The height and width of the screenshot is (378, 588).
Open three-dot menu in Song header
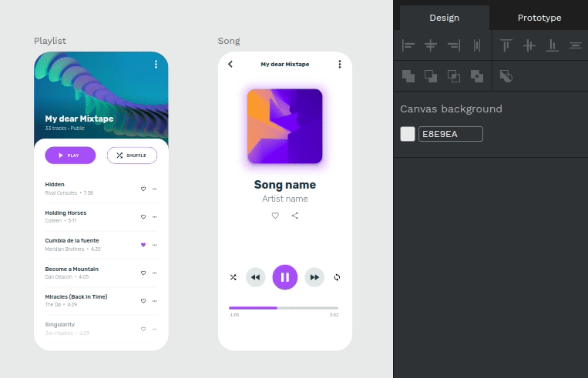[x=340, y=65]
